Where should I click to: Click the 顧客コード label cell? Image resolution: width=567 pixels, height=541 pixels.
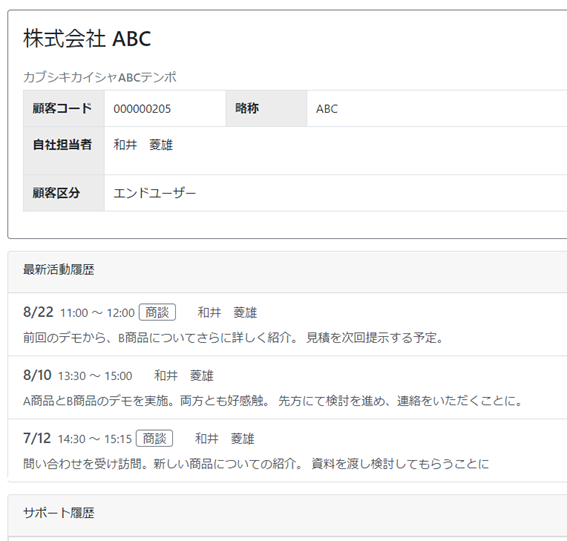tap(64, 108)
